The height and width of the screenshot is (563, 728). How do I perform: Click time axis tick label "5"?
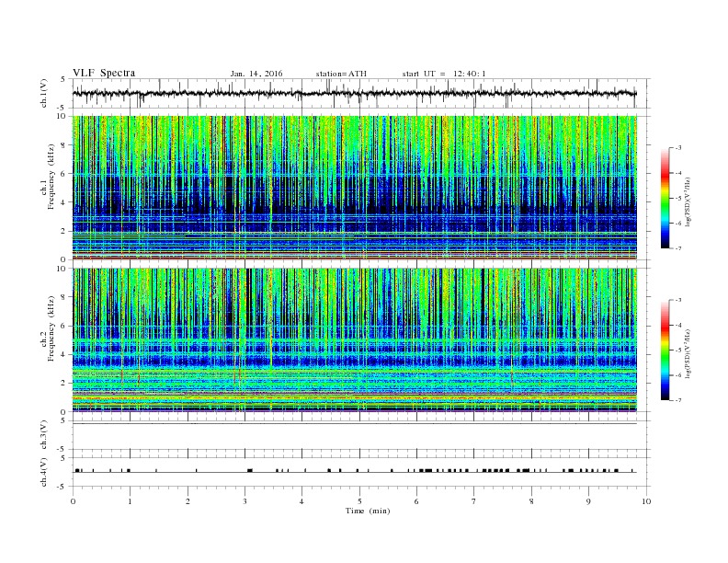click(x=359, y=501)
